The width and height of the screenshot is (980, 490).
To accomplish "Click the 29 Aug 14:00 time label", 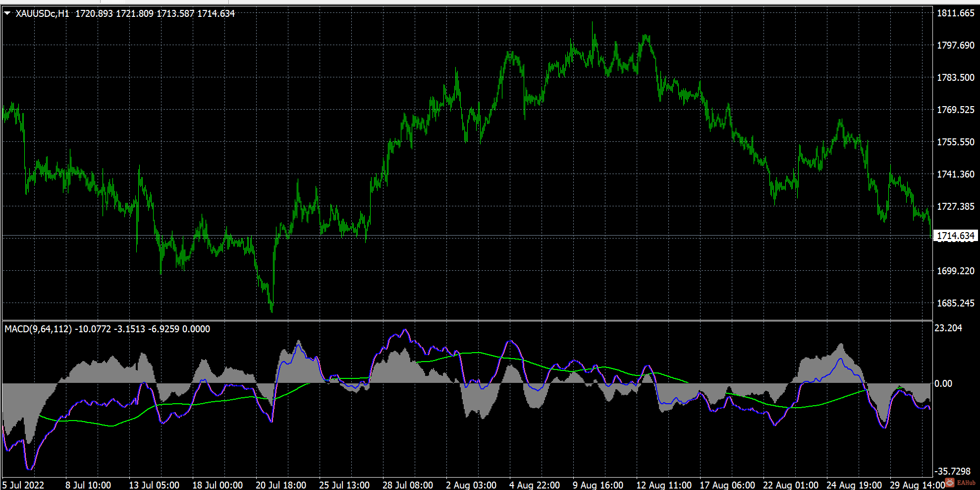I will [x=917, y=485].
